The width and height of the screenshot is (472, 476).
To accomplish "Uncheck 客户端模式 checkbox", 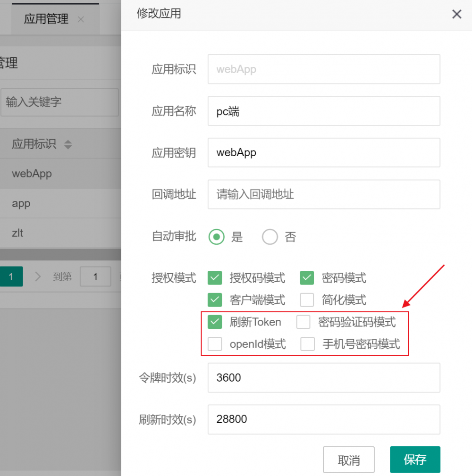I will point(215,300).
